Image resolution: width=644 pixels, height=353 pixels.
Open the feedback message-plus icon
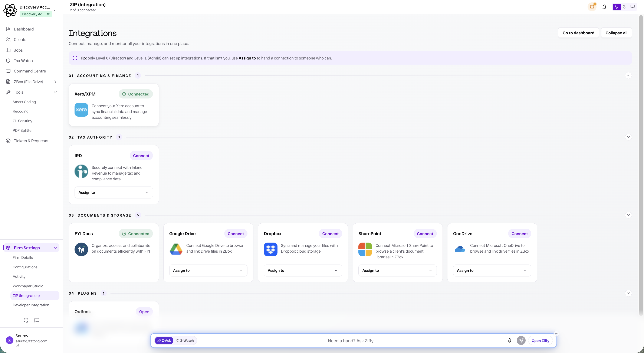(37, 320)
